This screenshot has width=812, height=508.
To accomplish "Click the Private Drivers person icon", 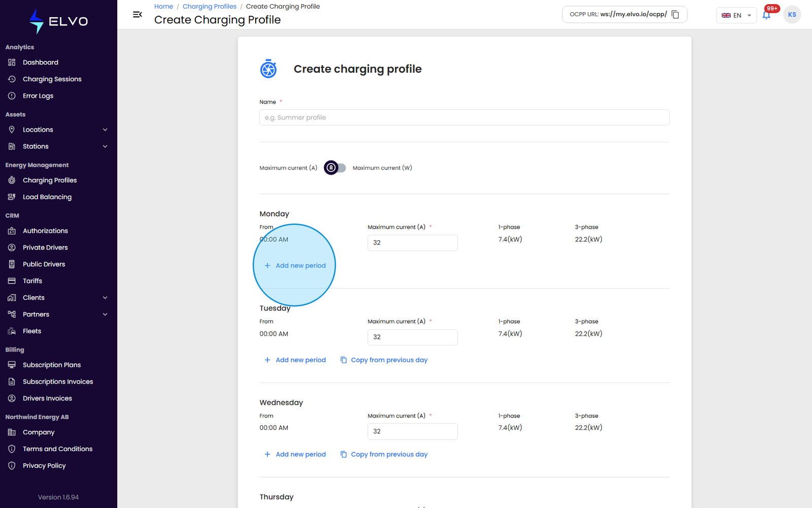I will (x=12, y=247).
